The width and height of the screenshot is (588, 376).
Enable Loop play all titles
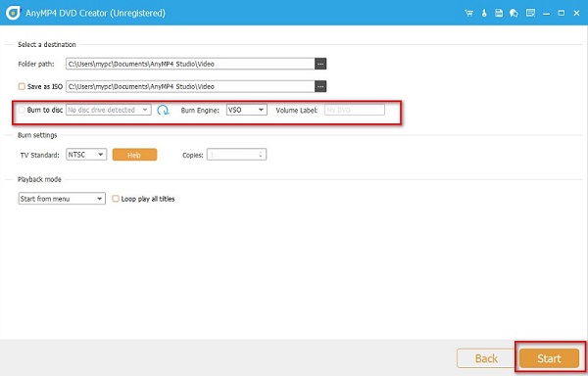116,199
